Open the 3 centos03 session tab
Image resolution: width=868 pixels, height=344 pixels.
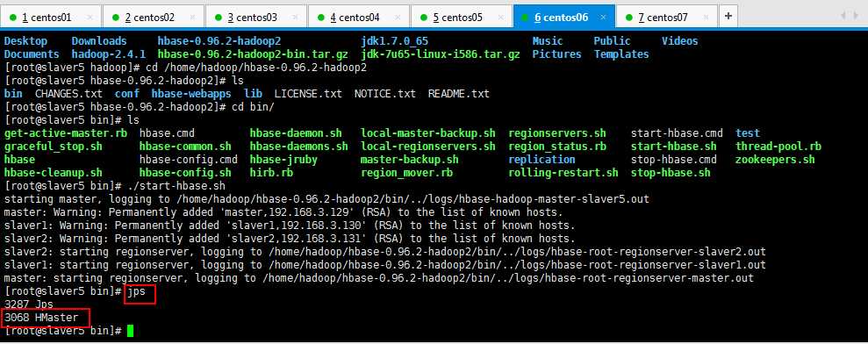pyautogui.click(x=256, y=17)
